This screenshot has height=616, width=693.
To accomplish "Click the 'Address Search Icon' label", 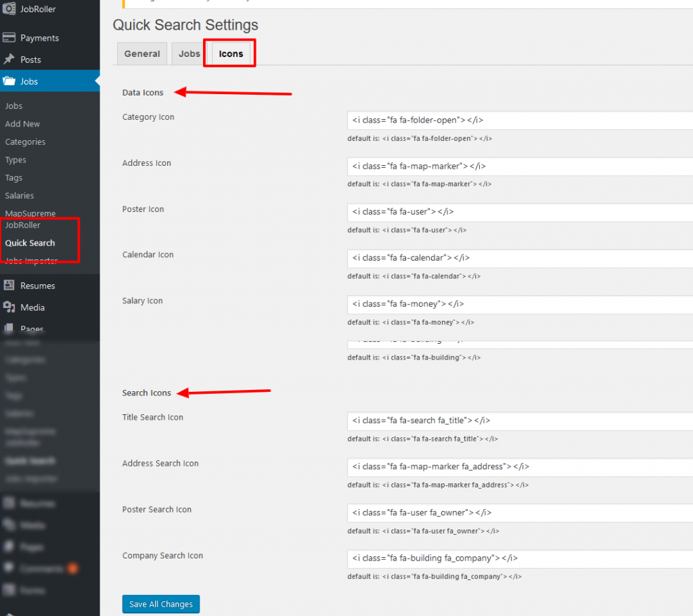I will click(160, 463).
